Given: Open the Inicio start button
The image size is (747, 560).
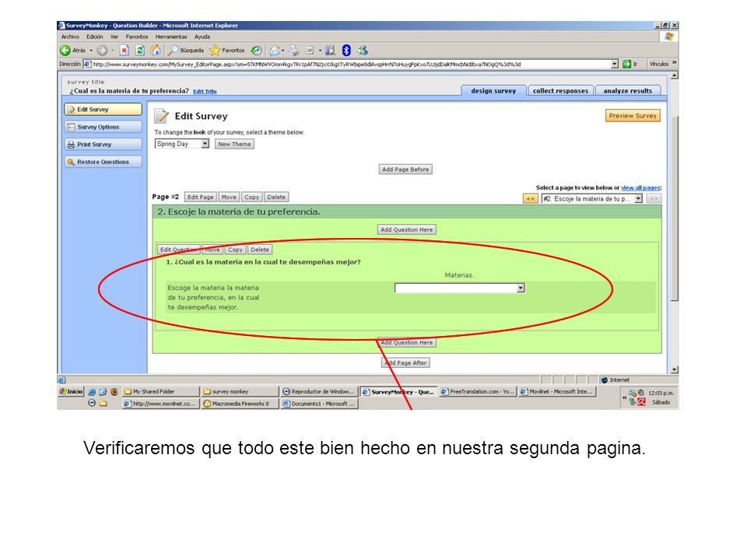Looking at the screenshot, I should tap(71, 391).
